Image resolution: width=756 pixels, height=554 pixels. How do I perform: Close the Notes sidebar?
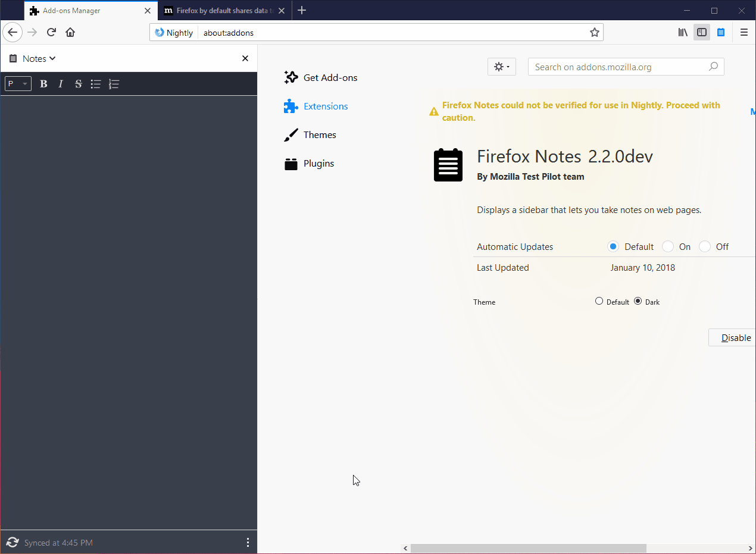245,58
